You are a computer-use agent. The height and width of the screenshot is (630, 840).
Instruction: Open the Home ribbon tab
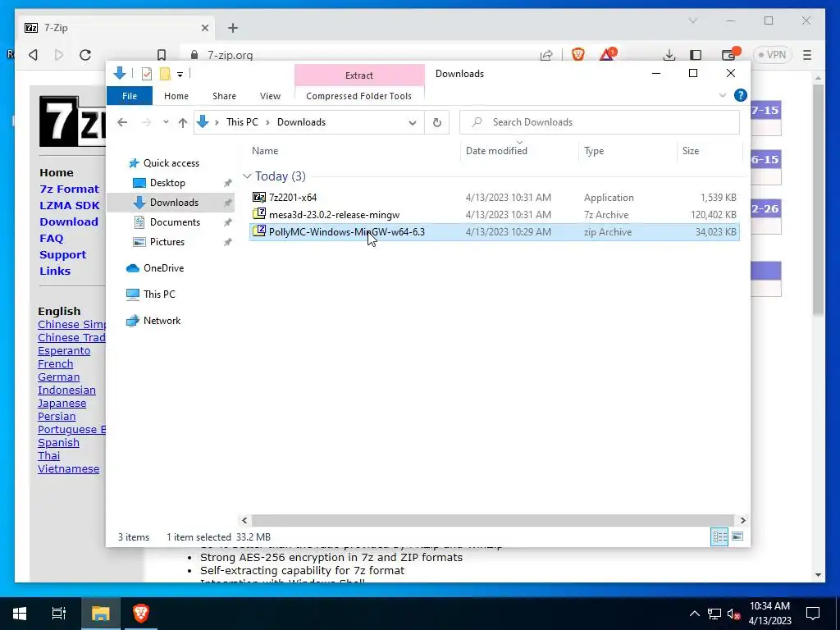(x=176, y=96)
